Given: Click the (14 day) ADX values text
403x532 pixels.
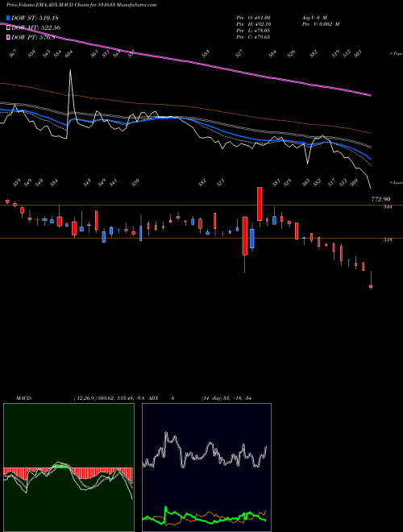Looking at the screenshot, I should (x=226, y=398).
